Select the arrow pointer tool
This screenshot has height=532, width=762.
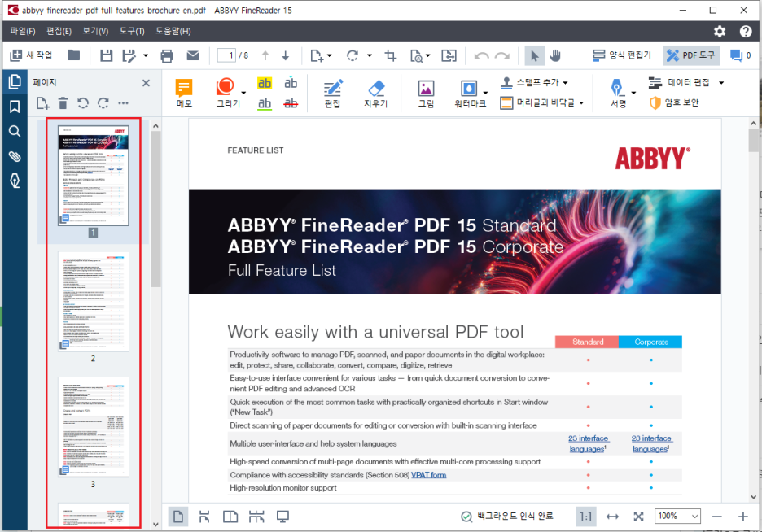point(535,56)
